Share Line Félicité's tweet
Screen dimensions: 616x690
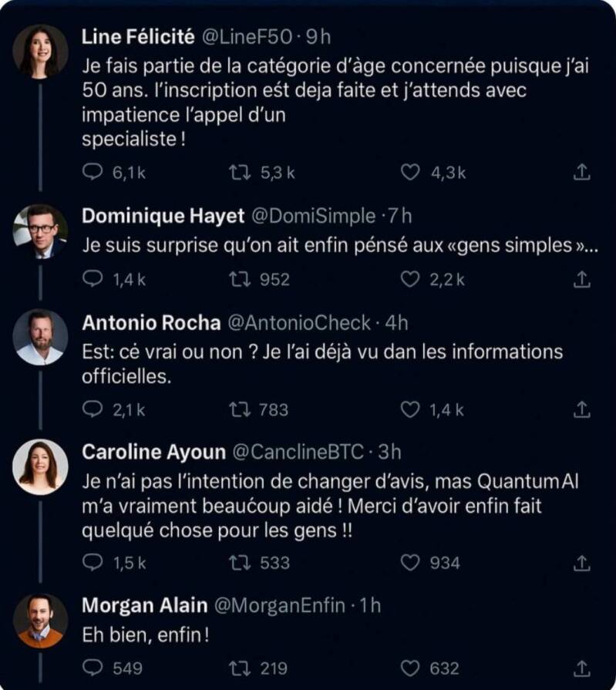pos(583,173)
